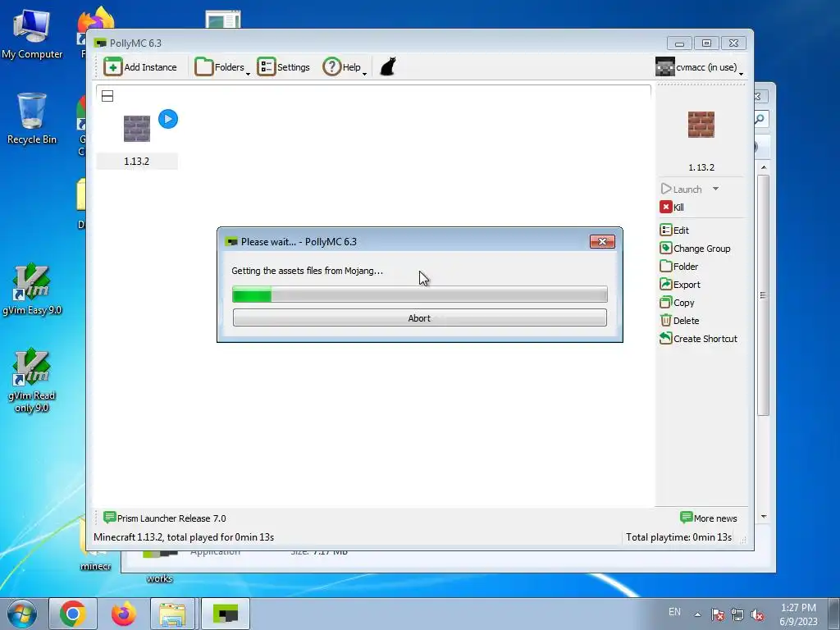The height and width of the screenshot is (630, 840).
Task: Click the 1.13.2 instance label
Action: [137, 162]
